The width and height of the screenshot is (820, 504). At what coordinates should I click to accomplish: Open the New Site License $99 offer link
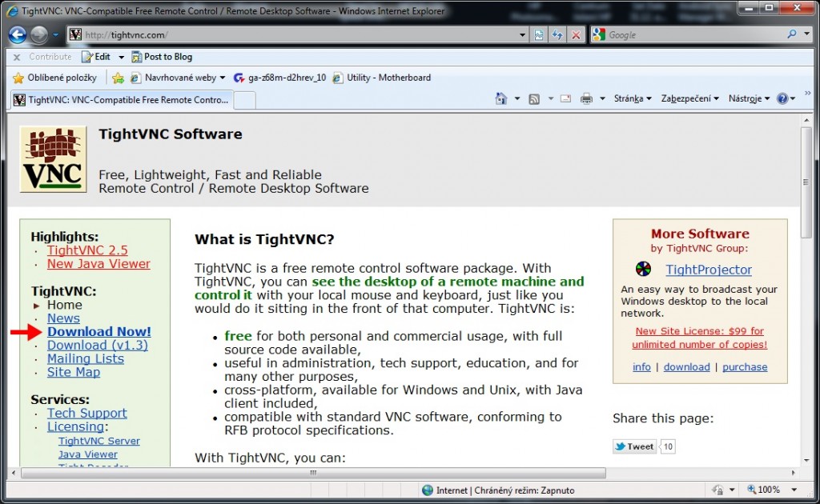(x=700, y=338)
